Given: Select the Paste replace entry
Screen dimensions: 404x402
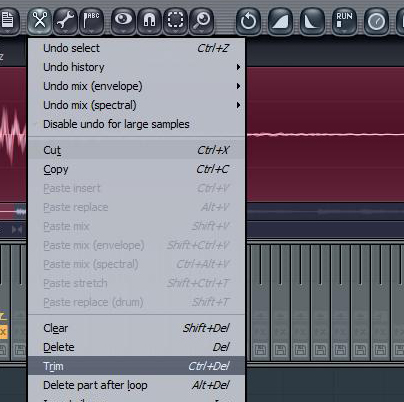Looking at the screenshot, I should coord(137,207).
